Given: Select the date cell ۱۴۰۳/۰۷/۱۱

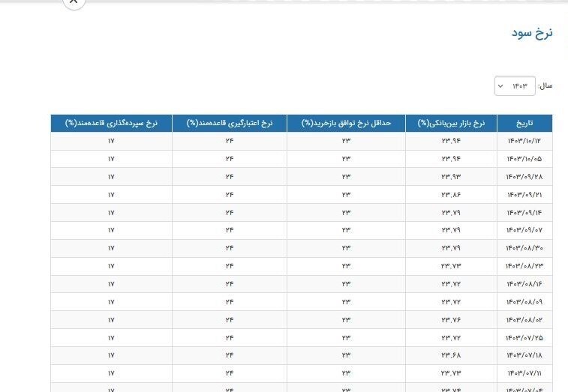Looking at the screenshot, I should 524,373.
